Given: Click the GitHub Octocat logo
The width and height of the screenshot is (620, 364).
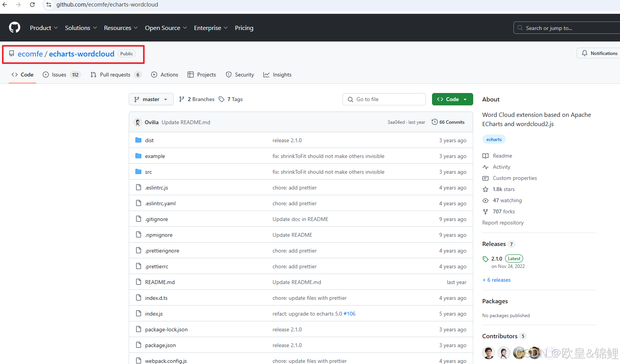Looking at the screenshot, I should pos(15,28).
